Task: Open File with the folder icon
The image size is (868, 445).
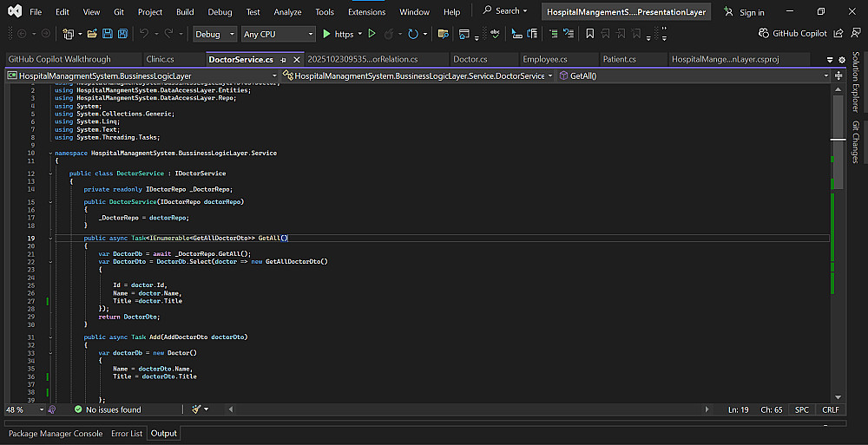Action: [91, 34]
